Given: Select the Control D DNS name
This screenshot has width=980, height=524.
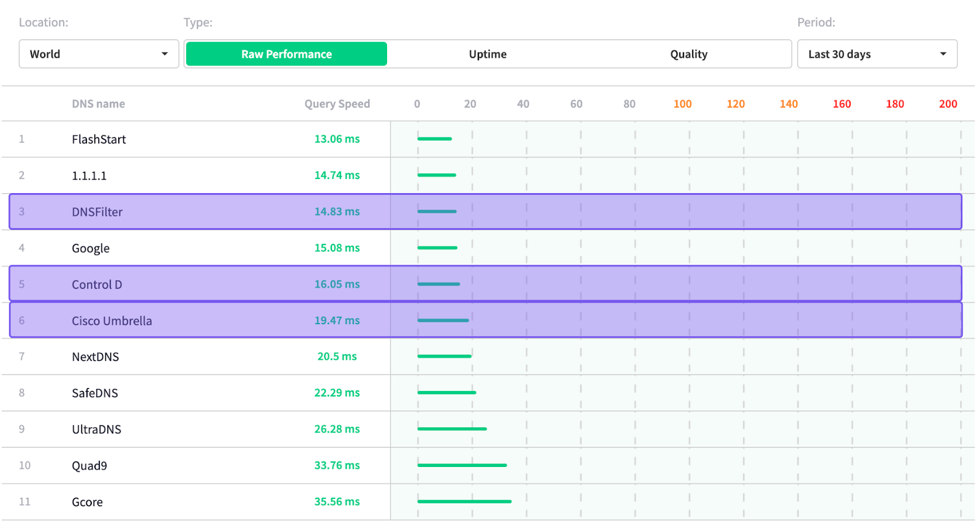Looking at the screenshot, I should (97, 284).
